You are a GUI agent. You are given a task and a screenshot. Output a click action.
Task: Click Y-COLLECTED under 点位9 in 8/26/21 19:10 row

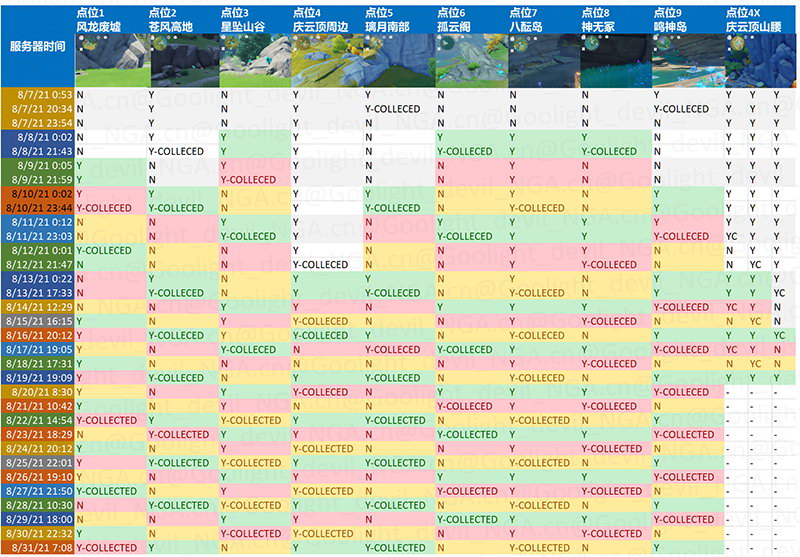[x=684, y=477]
